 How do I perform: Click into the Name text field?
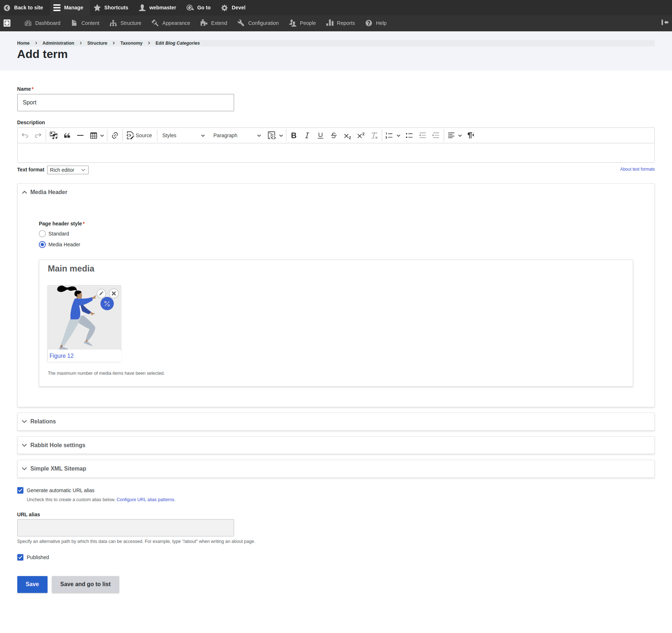point(125,103)
